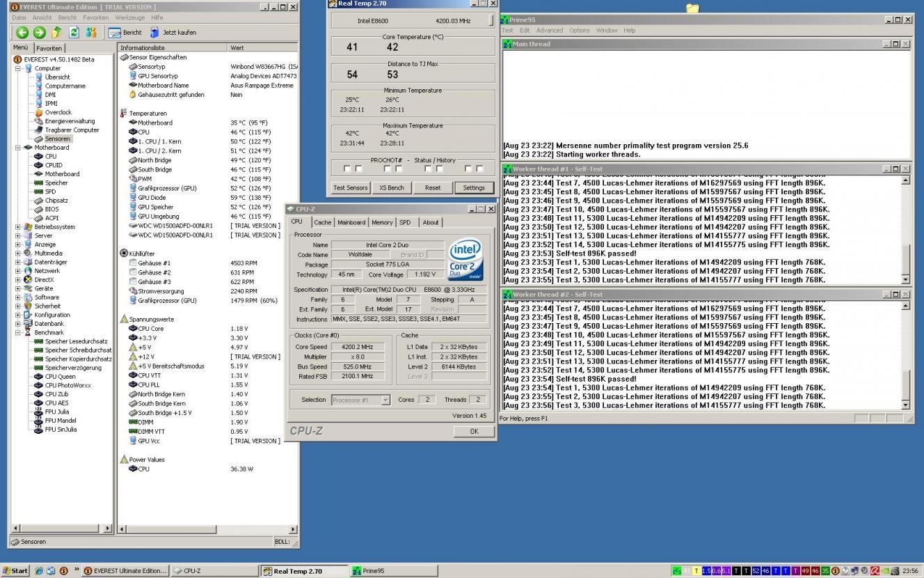
Task: Click Jetzt kaufen in EVEREST toolbar
Action: pos(173,32)
